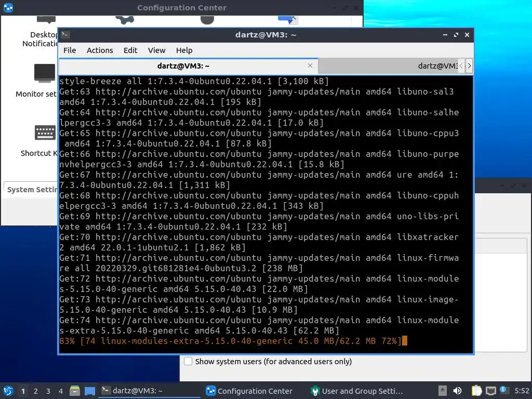Open network connection tray icon
The image size is (532, 399).
pos(490,391)
